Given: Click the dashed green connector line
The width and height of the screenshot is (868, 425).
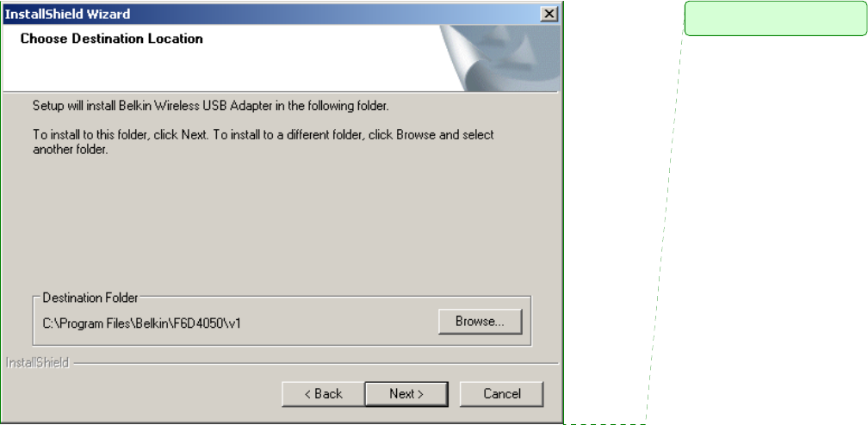Looking at the screenshot, I should coord(664,221).
